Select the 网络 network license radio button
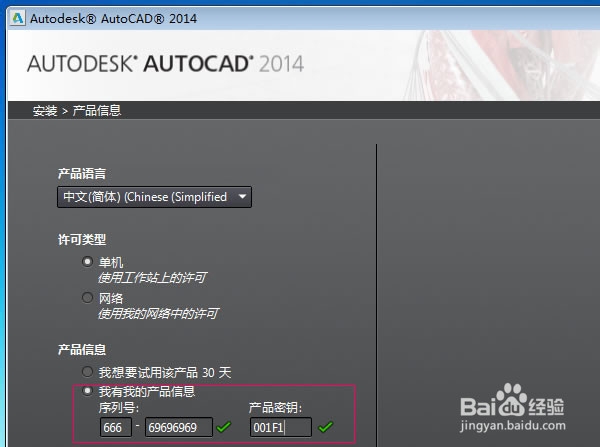The width and height of the screenshot is (600, 447). click(87, 297)
